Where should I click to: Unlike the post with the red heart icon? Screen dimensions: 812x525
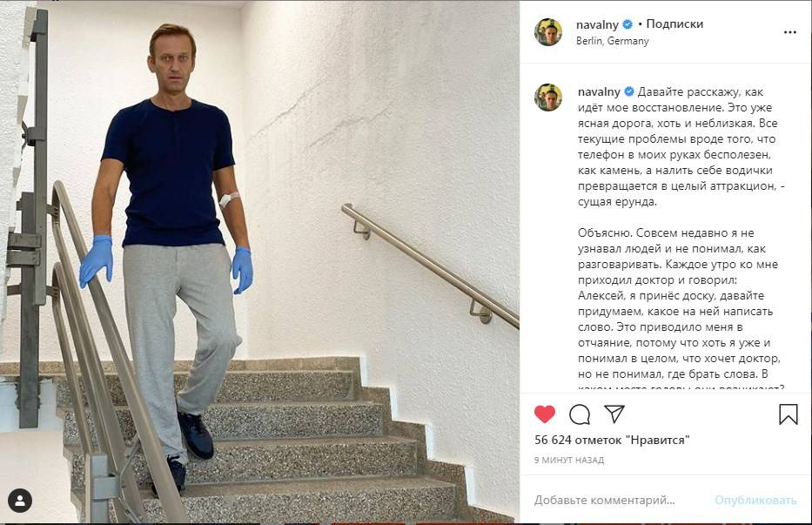coord(544,414)
